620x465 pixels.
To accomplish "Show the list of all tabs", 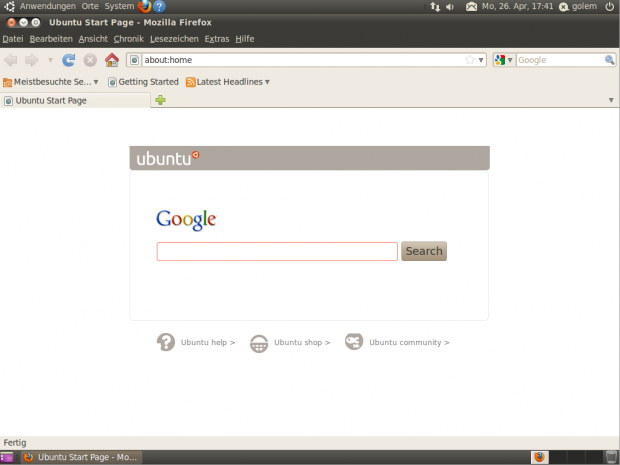I will tap(611, 100).
